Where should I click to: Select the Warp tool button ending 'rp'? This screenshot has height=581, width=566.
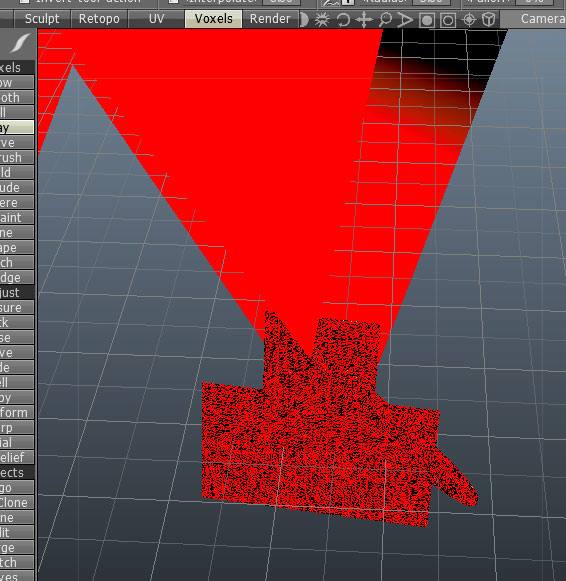[x=17, y=428]
